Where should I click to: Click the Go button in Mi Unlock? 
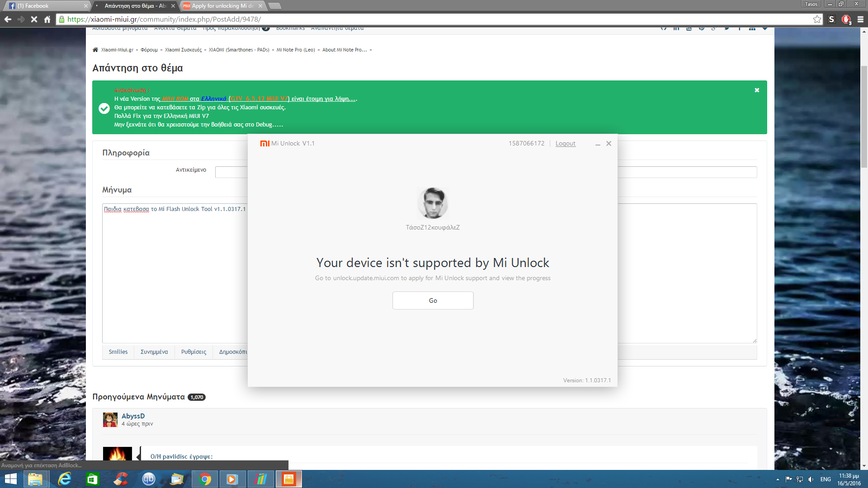[x=433, y=300]
